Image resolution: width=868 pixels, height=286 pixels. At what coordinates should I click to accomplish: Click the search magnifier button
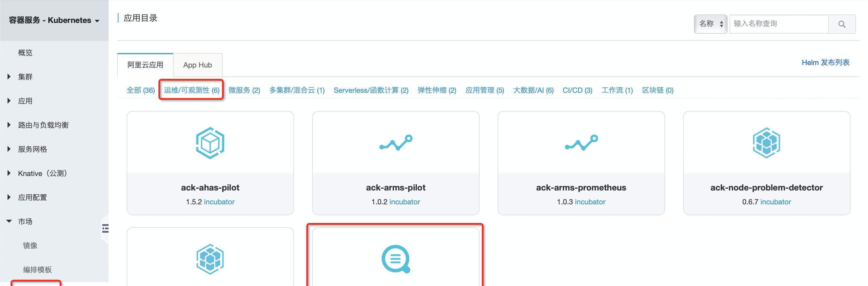pyautogui.click(x=841, y=24)
